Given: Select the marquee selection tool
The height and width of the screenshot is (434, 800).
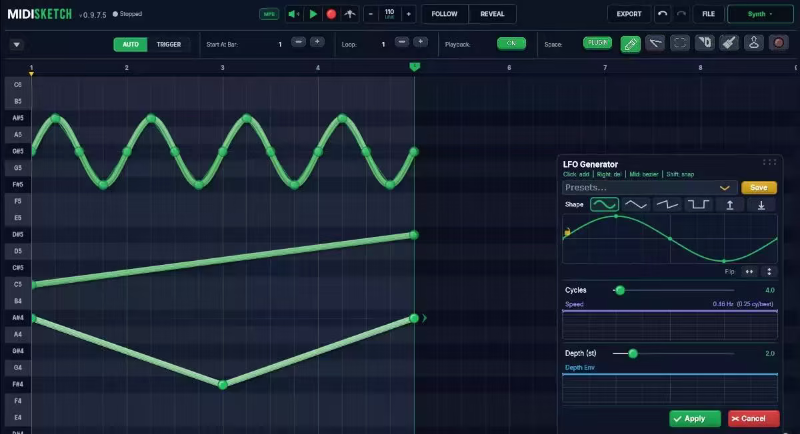Looking at the screenshot, I should [x=680, y=43].
